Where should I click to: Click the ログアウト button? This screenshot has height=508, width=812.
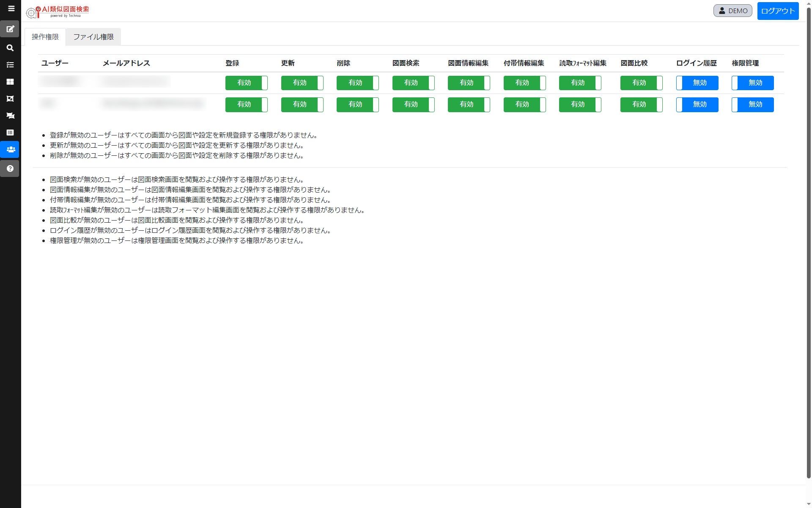point(777,11)
